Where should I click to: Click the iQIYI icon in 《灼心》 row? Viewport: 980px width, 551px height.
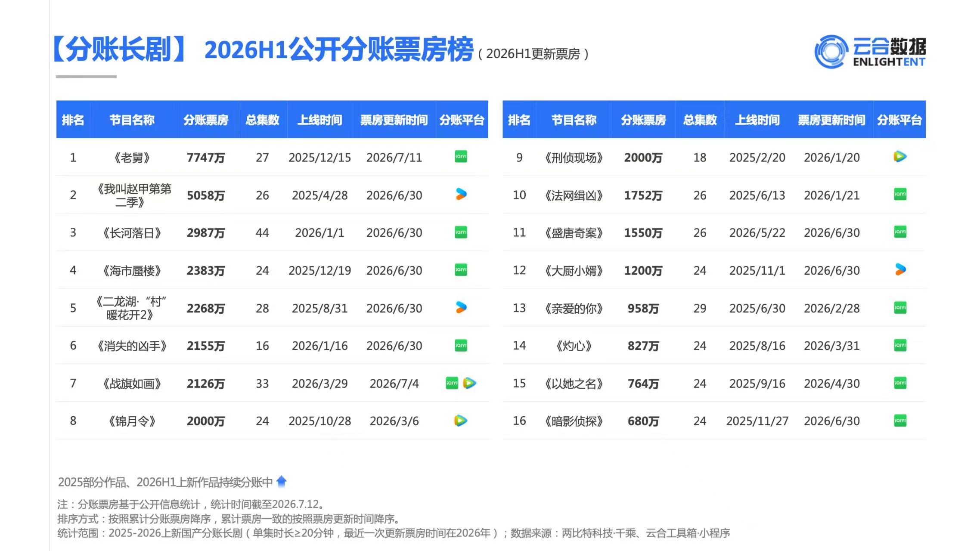click(x=900, y=345)
